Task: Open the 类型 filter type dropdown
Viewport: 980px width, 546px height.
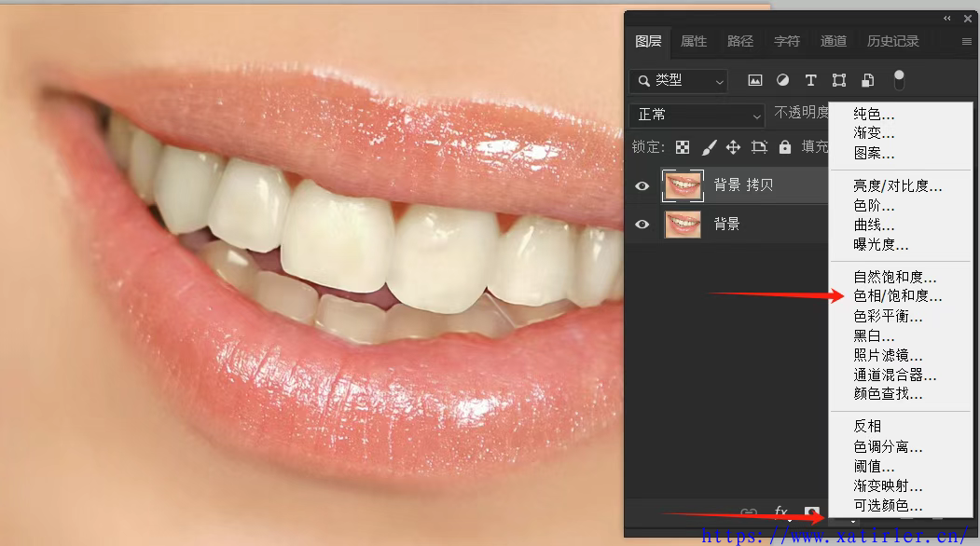Action: [678, 81]
